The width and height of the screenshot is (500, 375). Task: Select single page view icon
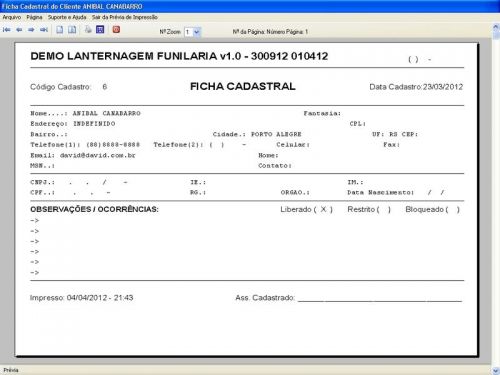point(60,30)
